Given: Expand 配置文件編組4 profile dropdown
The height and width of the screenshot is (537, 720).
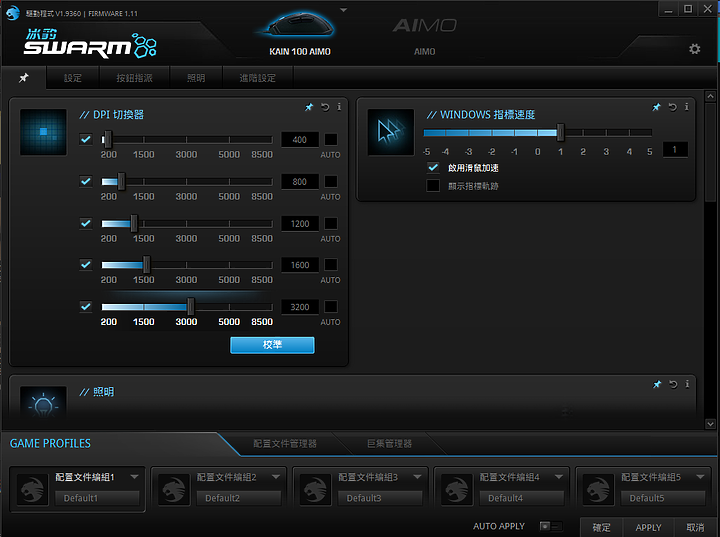Looking at the screenshot, I should 558,477.
